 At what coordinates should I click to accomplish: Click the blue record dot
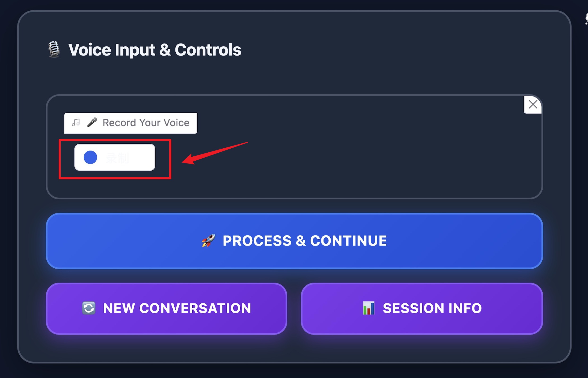click(90, 157)
